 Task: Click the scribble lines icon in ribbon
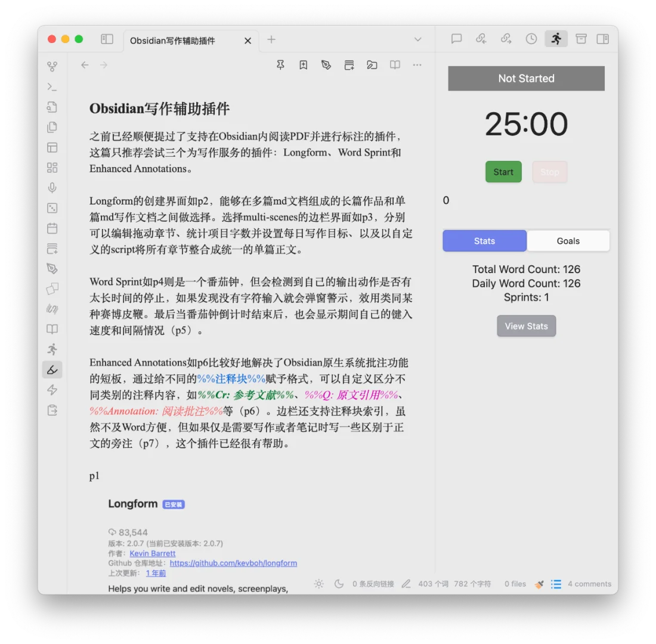click(52, 309)
